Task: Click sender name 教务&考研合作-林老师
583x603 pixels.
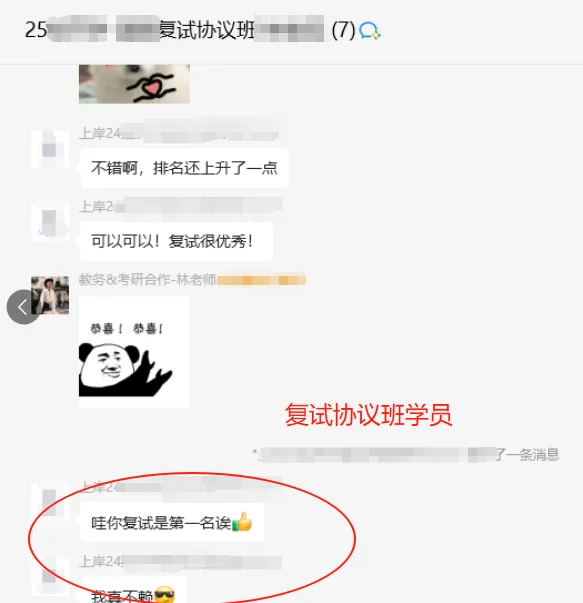Action: (x=147, y=280)
